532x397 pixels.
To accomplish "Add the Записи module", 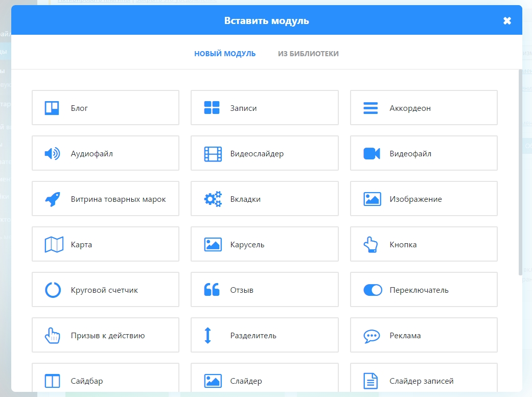I will click(264, 107).
